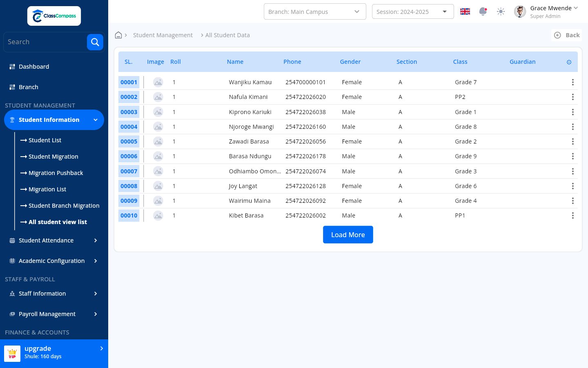Expand Staff Information chevron

96,294
